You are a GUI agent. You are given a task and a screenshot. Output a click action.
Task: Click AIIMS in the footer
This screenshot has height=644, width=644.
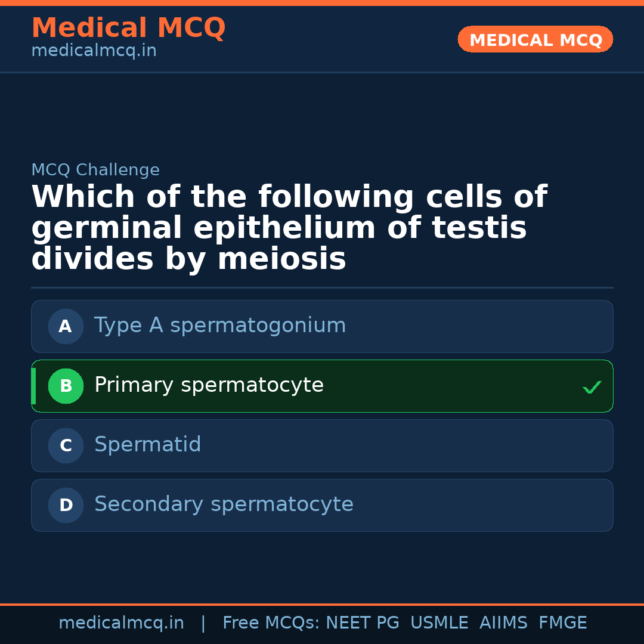coord(503,623)
